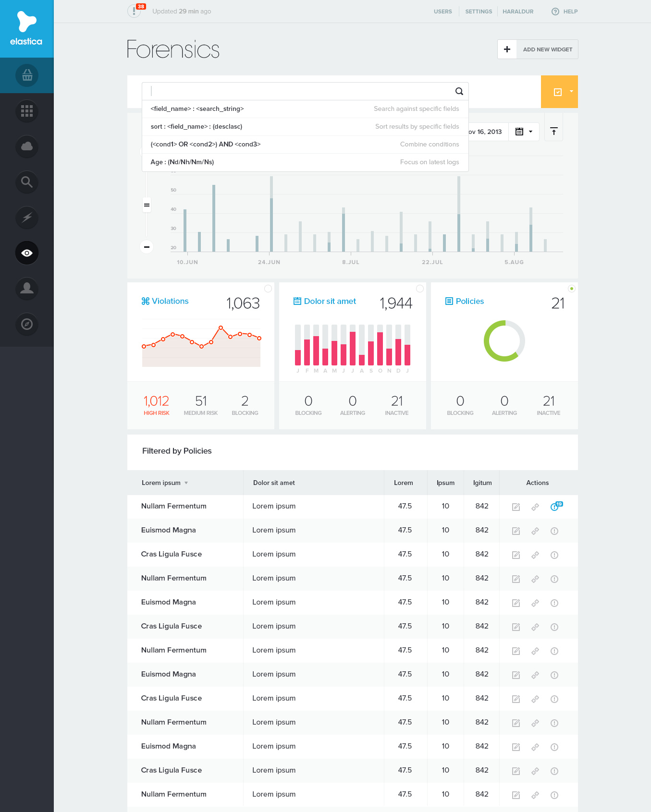Choose the 'Combine conditions' search suggestion

click(x=305, y=145)
